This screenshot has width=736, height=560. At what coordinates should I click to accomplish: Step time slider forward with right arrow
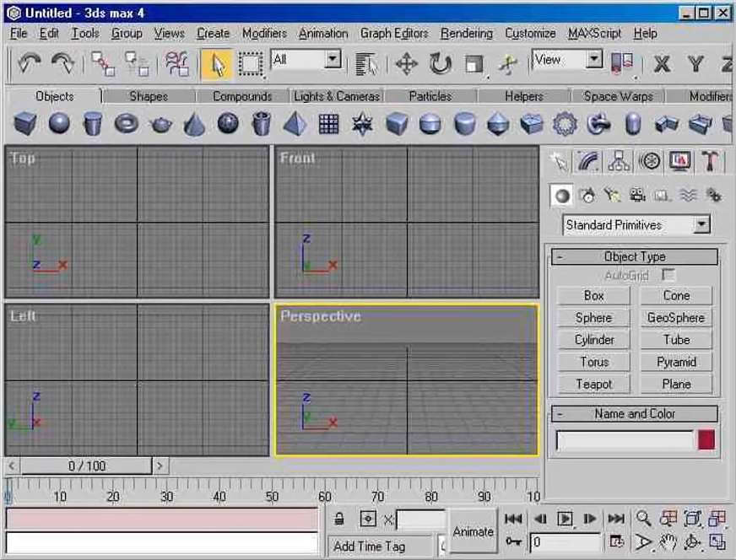(160, 466)
